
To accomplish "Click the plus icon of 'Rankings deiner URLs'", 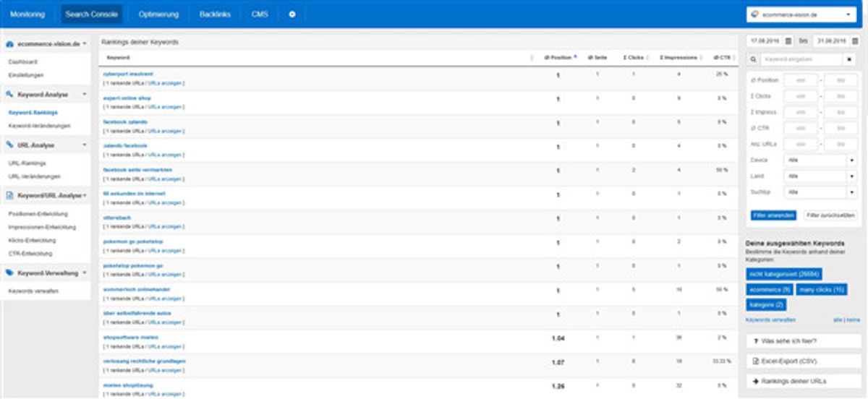I will point(756,380).
